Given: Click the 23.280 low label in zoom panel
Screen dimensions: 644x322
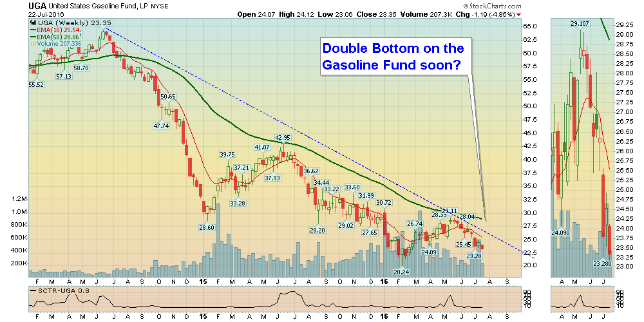Looking at the screenshot, I should click(x=601, y=263).
